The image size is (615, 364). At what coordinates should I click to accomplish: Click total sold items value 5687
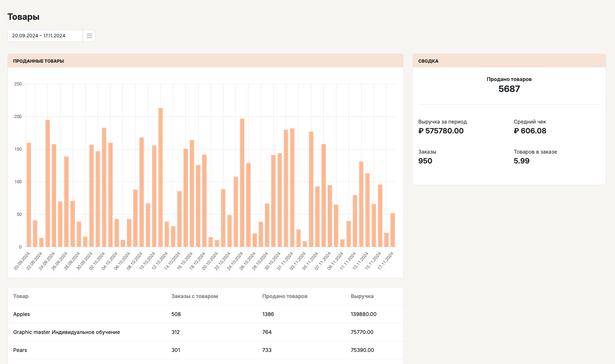coord(509,89)
